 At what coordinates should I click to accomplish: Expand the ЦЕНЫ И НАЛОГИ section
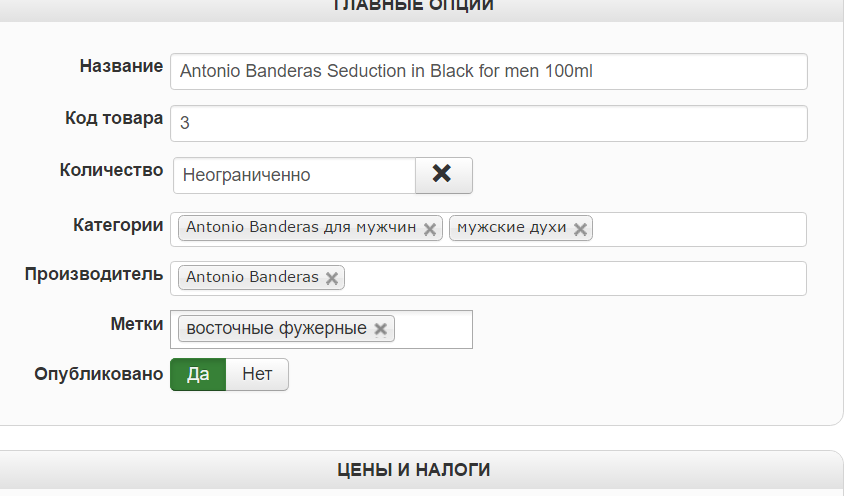412,469
